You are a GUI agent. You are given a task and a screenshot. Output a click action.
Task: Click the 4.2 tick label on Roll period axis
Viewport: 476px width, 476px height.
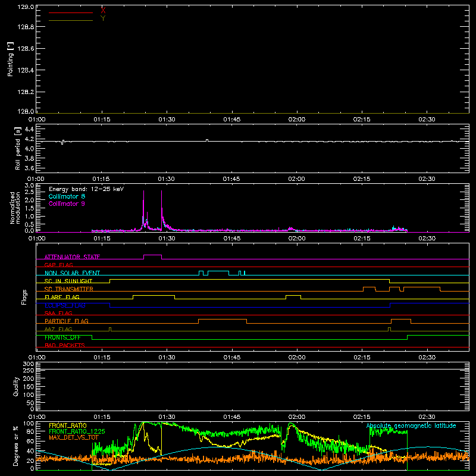(29, 139)
